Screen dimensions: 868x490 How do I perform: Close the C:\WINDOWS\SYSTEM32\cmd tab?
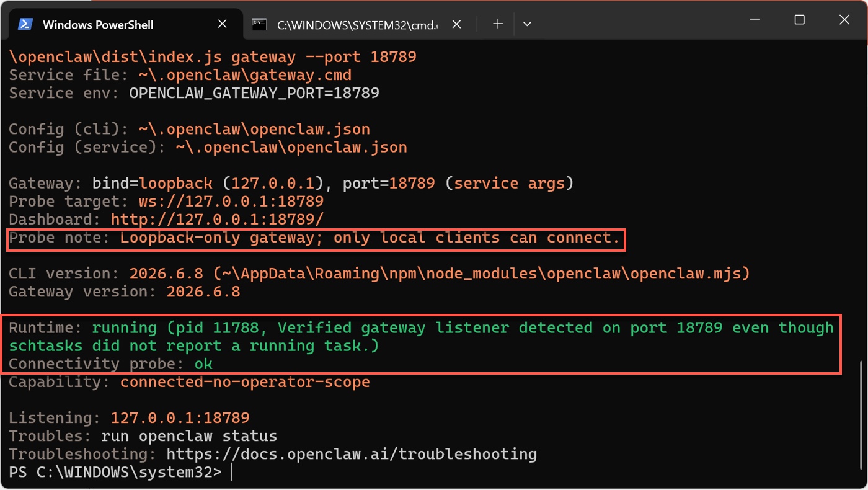click(457, 24)
